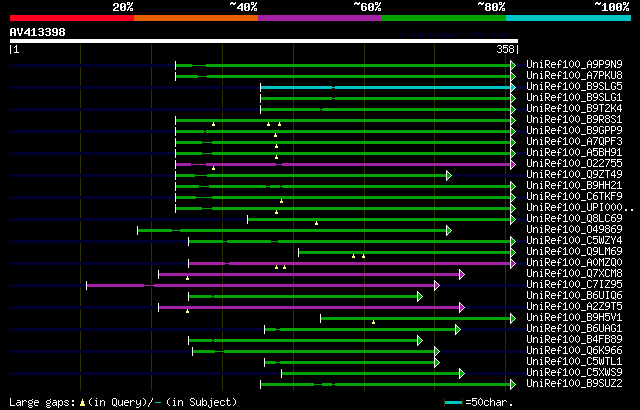Click UniRef100_C6TKF9 label
The width and height of the screenshot is (640, 410).
coord(574,197)
